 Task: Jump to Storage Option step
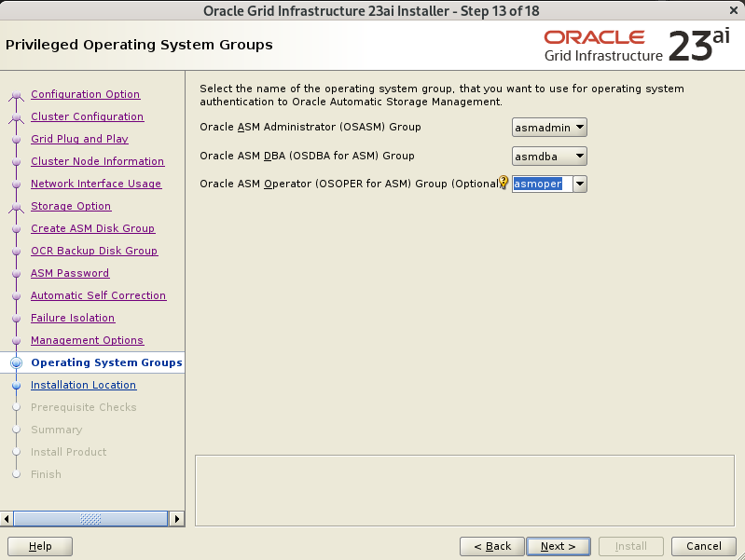[x=71, y=206]
